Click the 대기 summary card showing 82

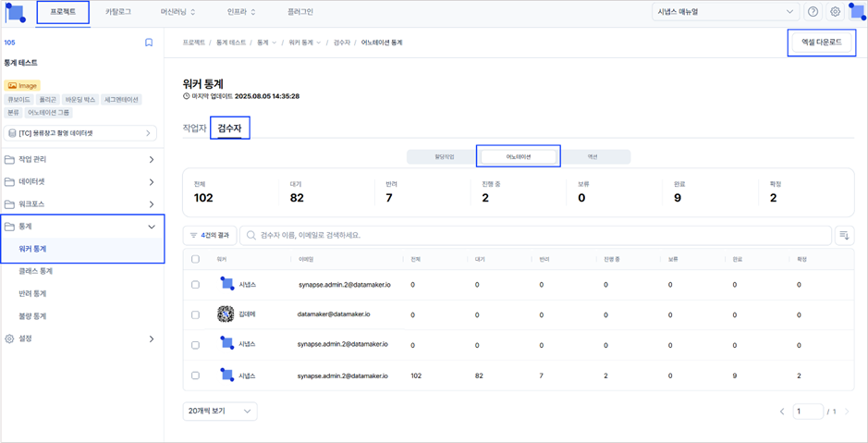coord(326,192)
